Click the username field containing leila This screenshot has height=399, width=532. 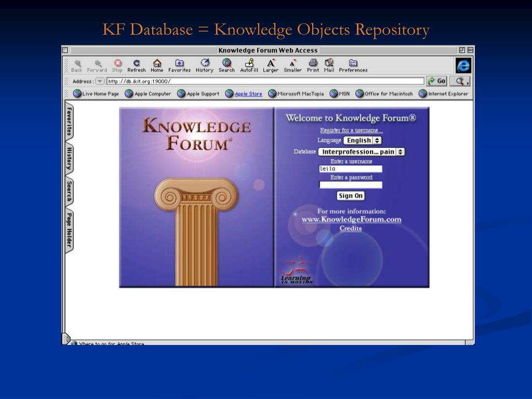[351, 169]
